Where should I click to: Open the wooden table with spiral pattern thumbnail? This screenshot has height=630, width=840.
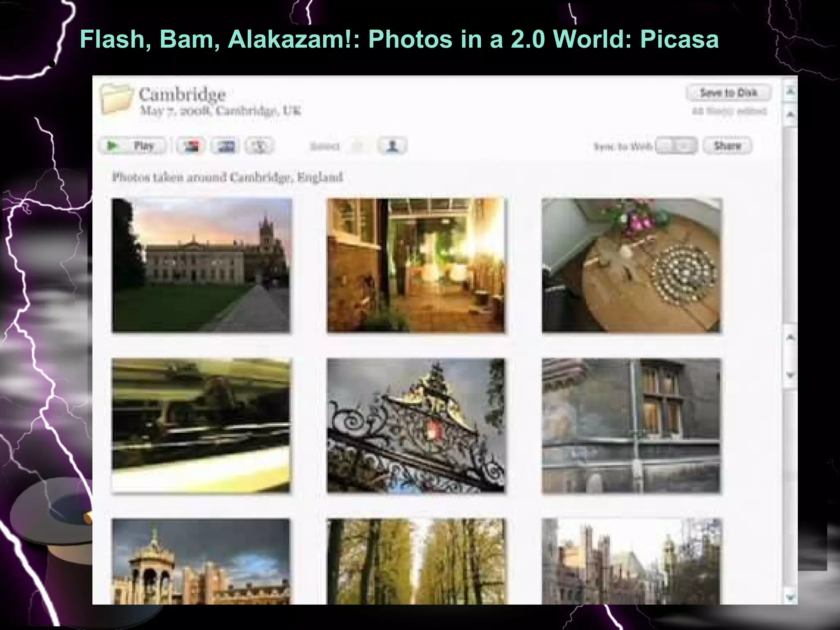[x=632, y=265]
